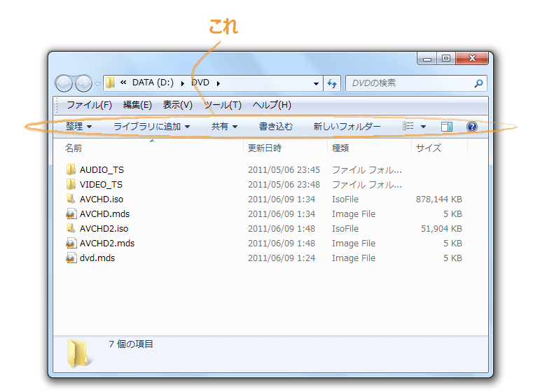Minimize the Explorer window
The image size is (554, 392).
click(x=427, y=58)
